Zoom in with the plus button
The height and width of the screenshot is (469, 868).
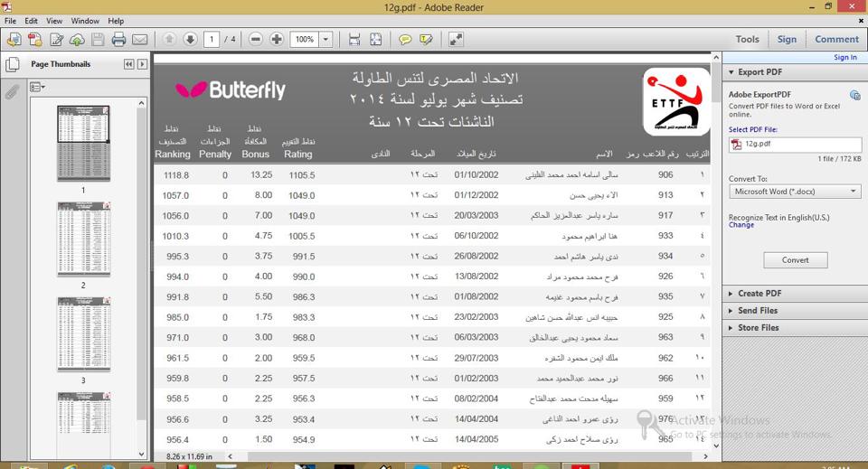point(277,39)
